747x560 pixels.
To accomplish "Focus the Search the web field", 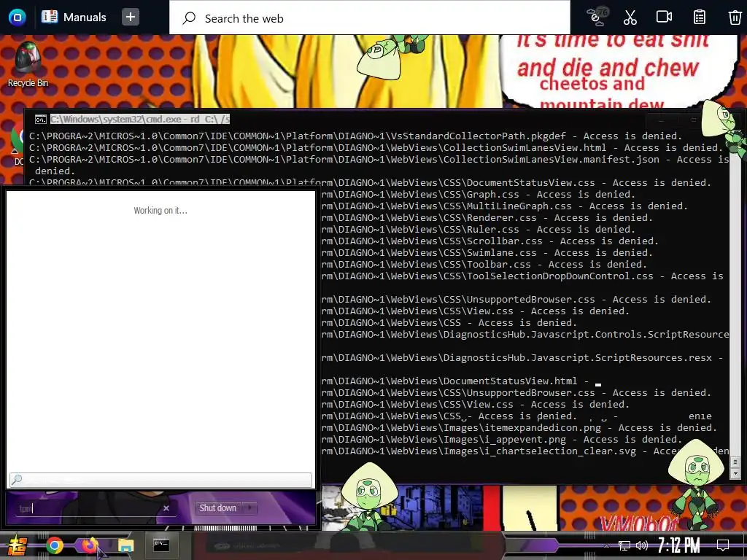I will click(370, 18).
